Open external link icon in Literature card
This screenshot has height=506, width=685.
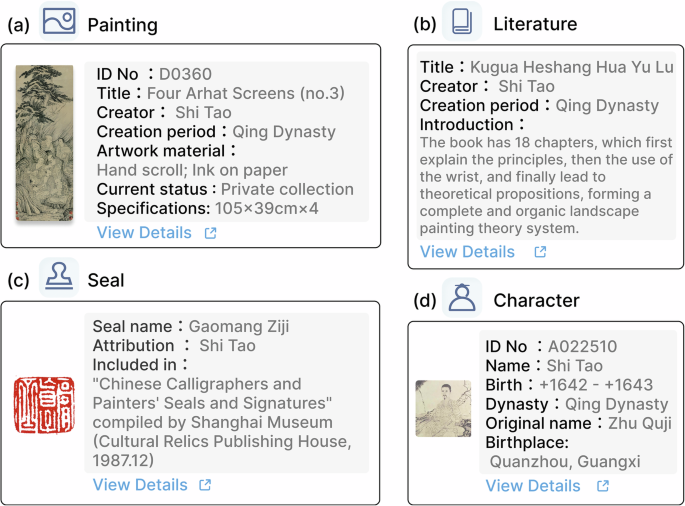[540, 252]
